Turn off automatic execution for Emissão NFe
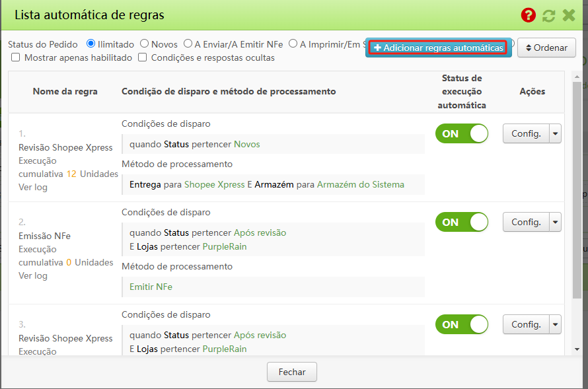Screen dimensions: 588x389 click(462, 222)
